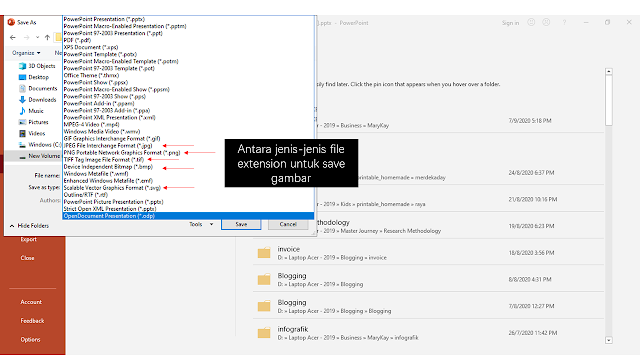The image size is (640, 360).
Task: Click the Forward arrow in Save As dialog
Action: [x=27, y=38]
